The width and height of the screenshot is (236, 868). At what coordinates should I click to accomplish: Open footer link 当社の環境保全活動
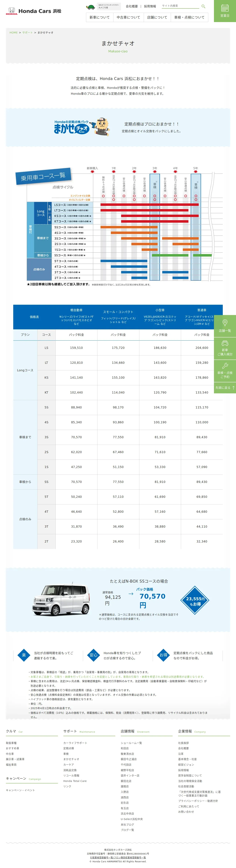[x=190, y=781]
